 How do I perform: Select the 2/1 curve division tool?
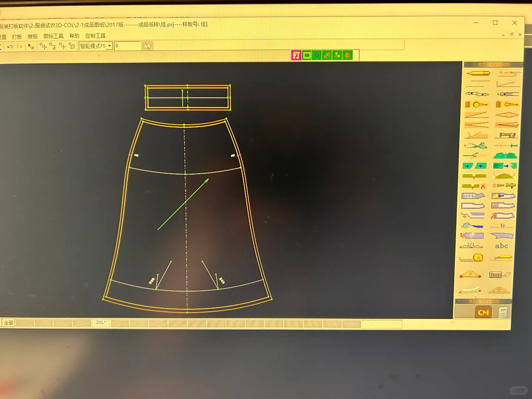471,245
